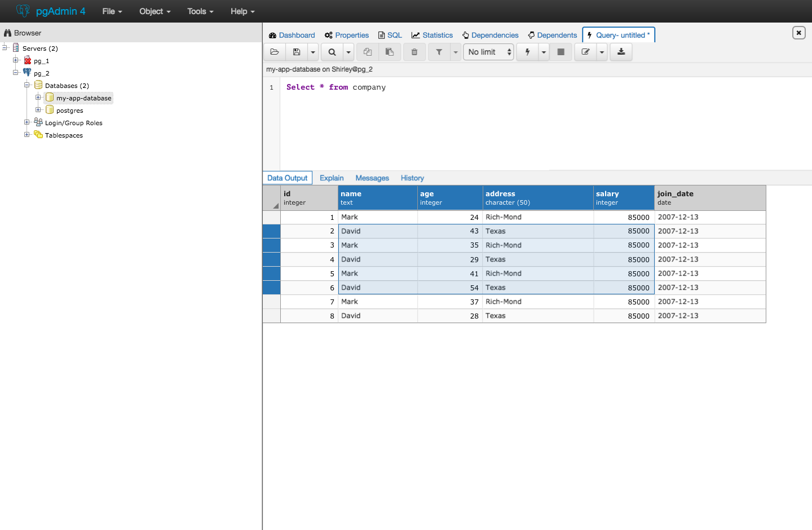Switch to the Messages tab

[372, 178]
